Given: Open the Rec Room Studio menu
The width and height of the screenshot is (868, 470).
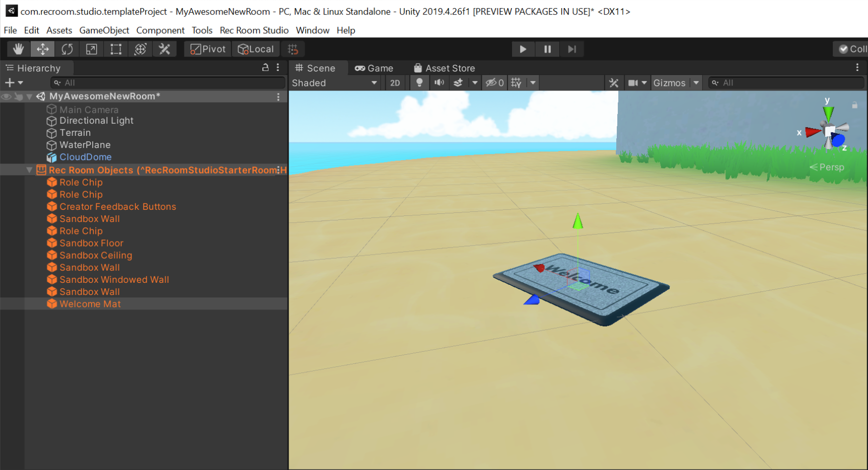Looking at the screenshot, I should [254, 30].
